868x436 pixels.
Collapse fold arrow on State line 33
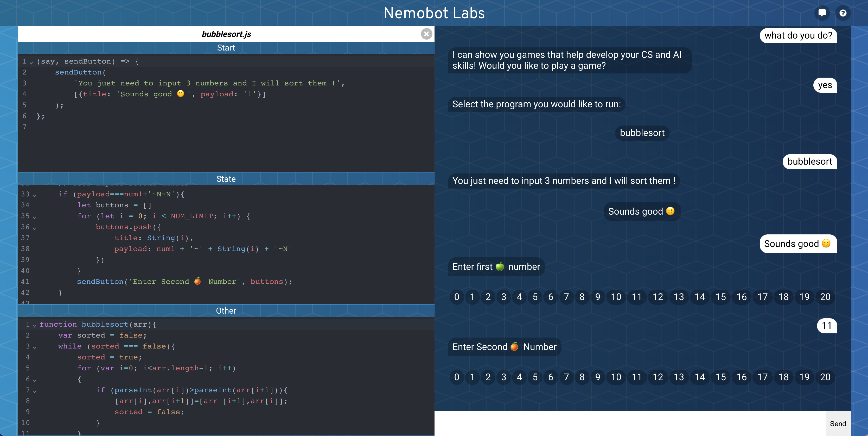pos(34,195)
